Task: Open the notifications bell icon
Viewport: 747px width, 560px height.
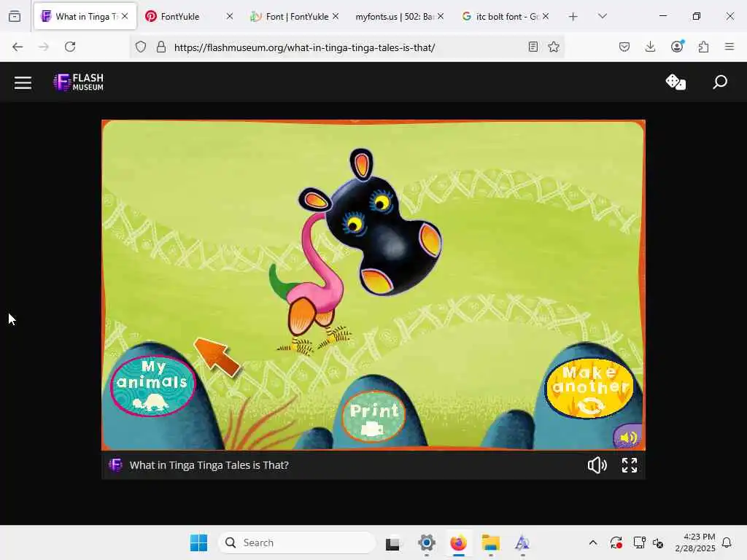Action: (x=727, y=542)
